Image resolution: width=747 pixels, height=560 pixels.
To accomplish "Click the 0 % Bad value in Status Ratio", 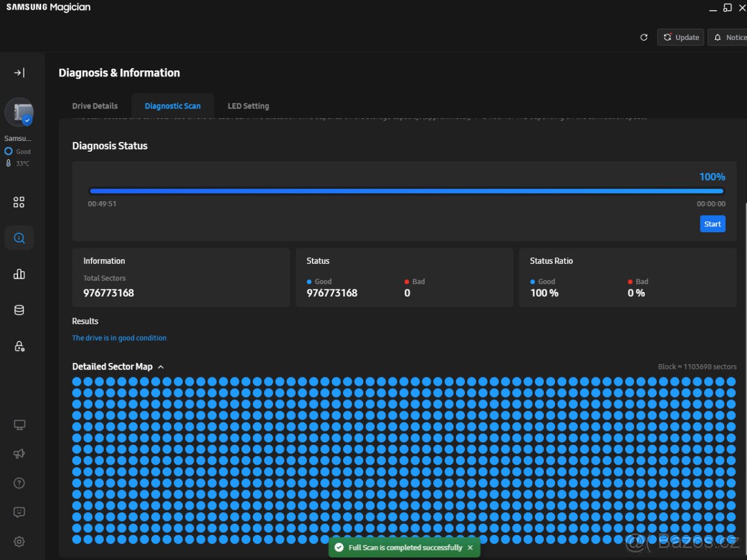I will tap(636, 293).
